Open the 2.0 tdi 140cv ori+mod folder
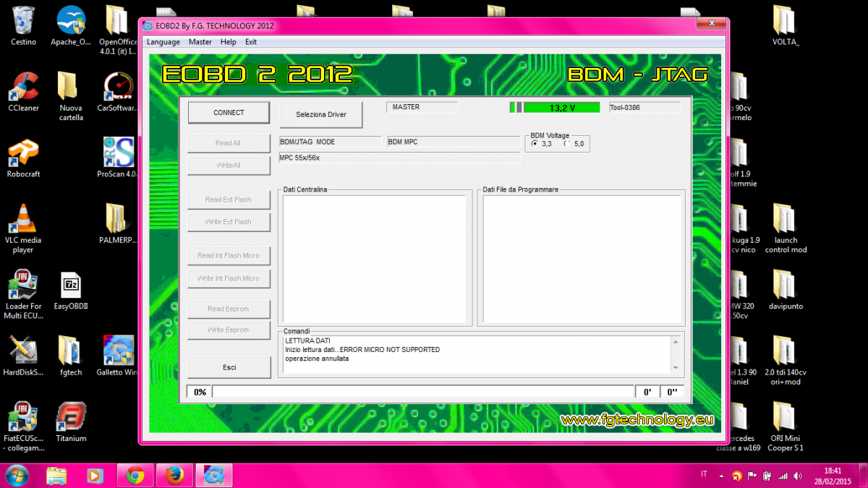Screen dimensions: 868x488 (x=786, y=361)
